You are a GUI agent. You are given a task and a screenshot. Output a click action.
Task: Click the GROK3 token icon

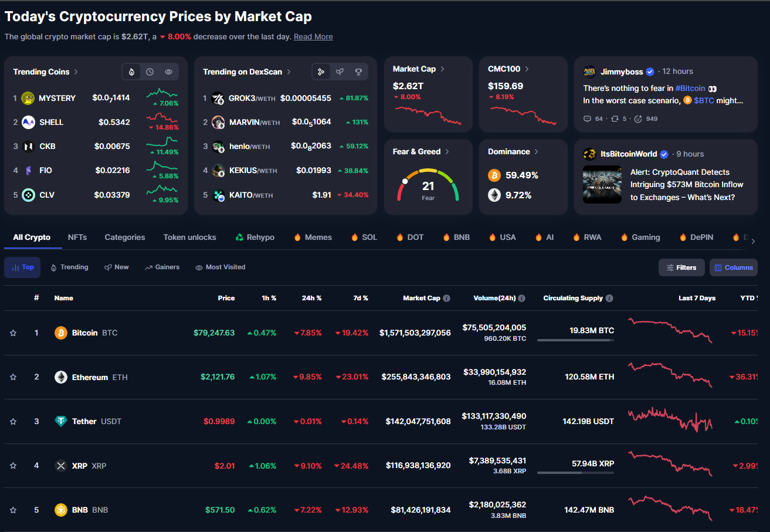218,99
